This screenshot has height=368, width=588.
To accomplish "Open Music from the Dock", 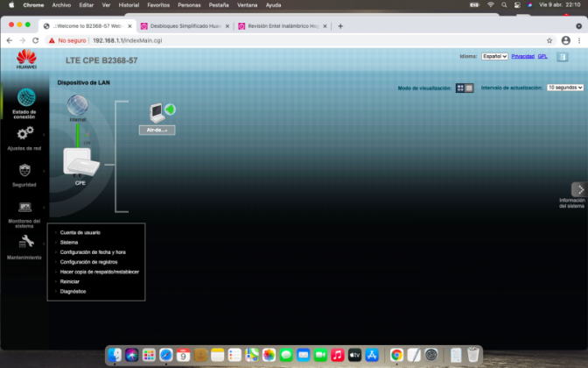I will (x=338, y=355).
